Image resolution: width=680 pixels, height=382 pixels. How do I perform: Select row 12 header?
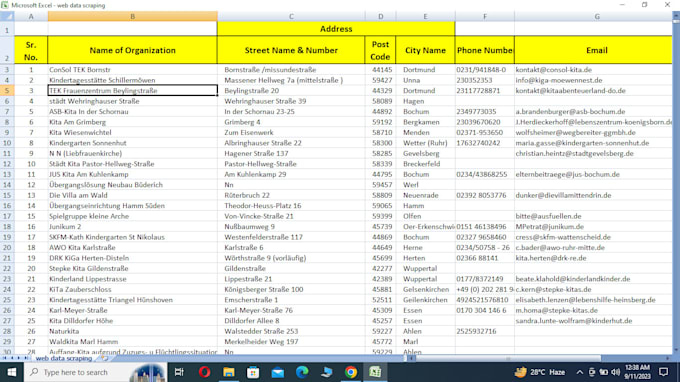click(7, 164)
